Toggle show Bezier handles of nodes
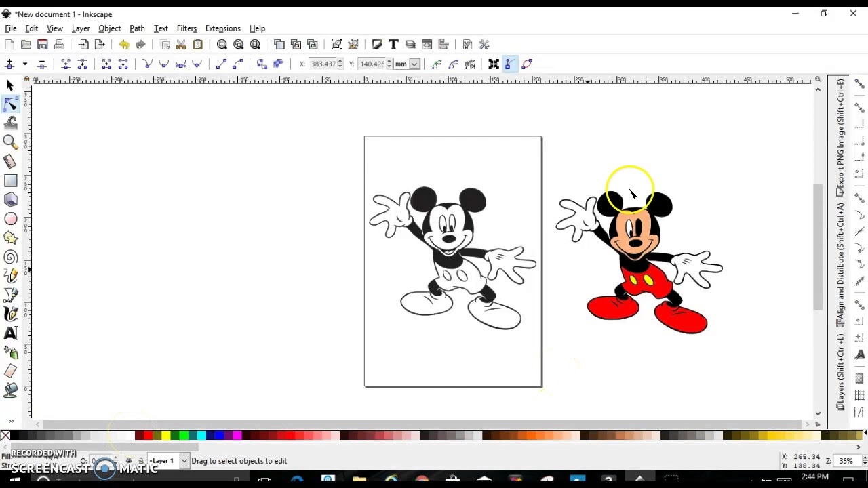Screen dimensions: 868x488 (x=510, y=64)
